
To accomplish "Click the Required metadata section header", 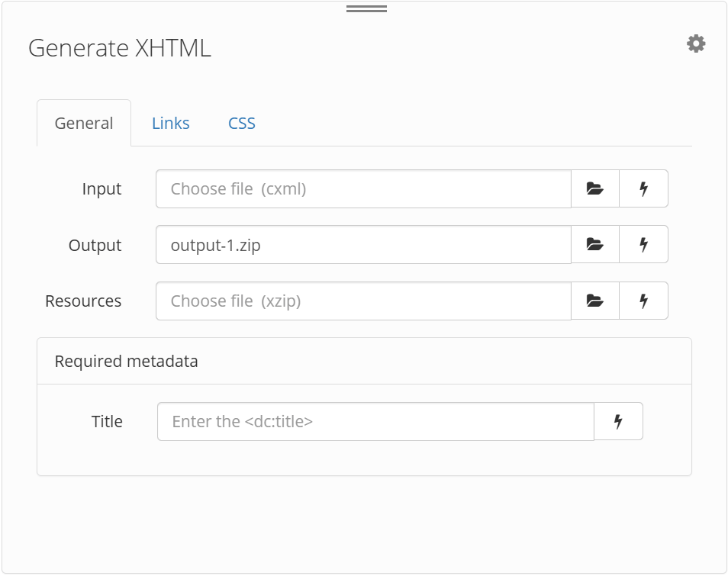I will click(125, 361).
